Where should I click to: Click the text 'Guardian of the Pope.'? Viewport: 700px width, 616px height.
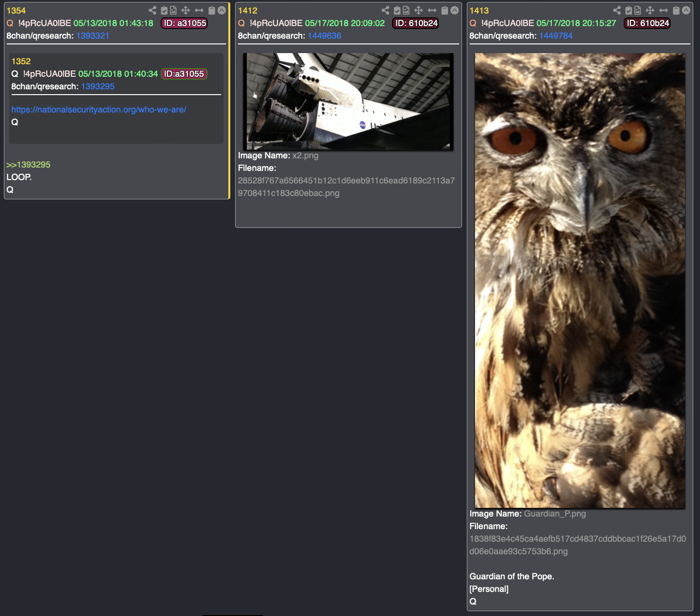tap(512, 576)
